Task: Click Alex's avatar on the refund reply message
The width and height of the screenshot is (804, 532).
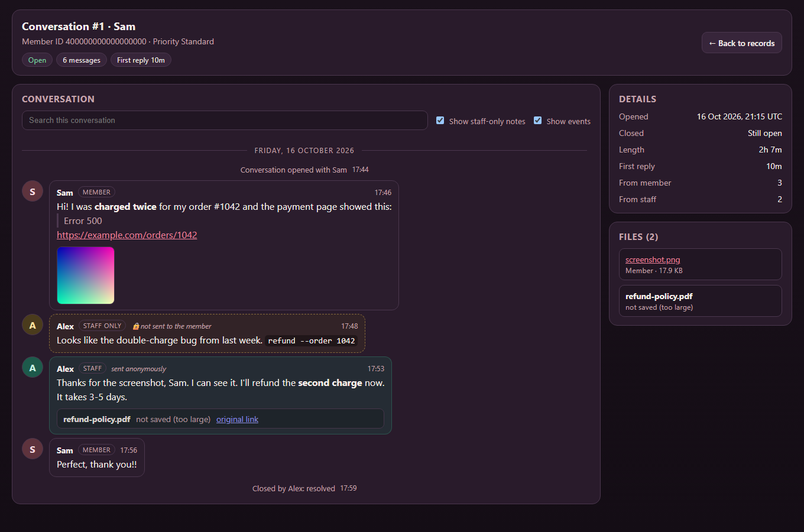Action: tap(33, 367)
